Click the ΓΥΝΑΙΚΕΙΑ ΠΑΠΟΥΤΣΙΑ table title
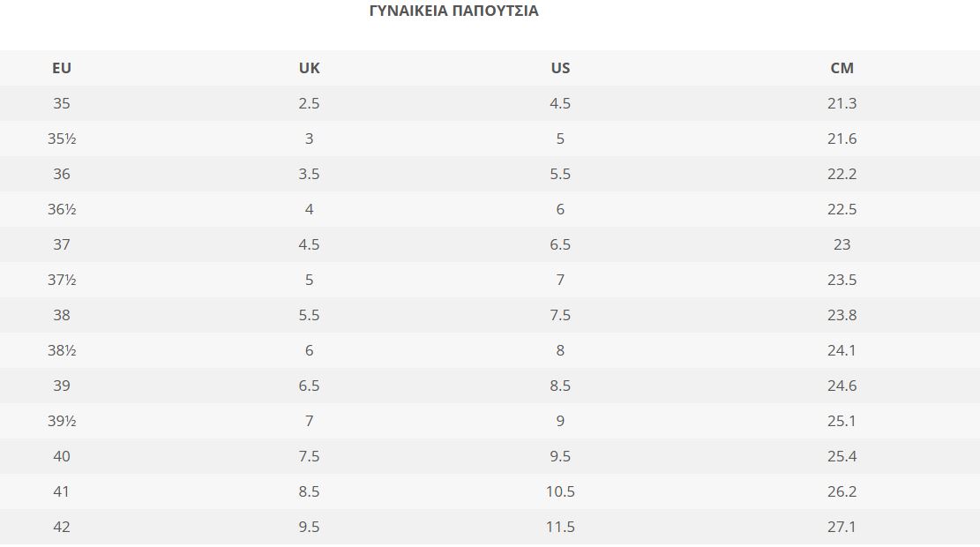This screenshot has width=980, height=547. click(453, 11)
